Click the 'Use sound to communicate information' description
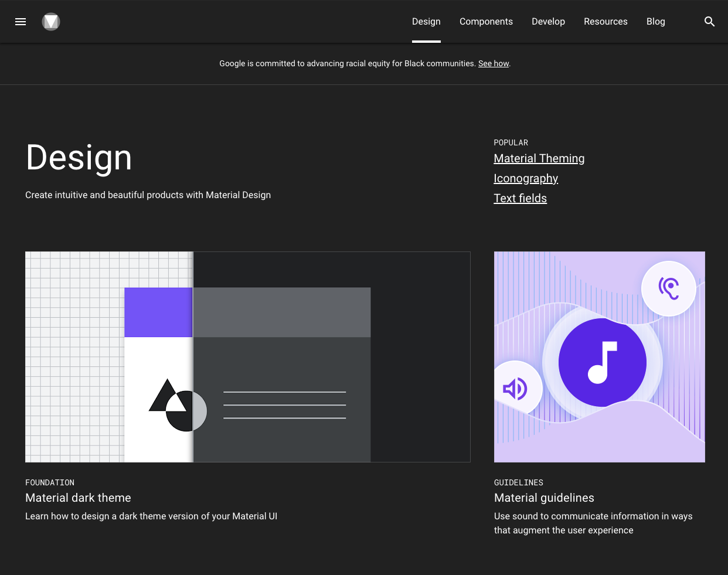The height and width of the screenshot is (575, 728). [593, 523]
